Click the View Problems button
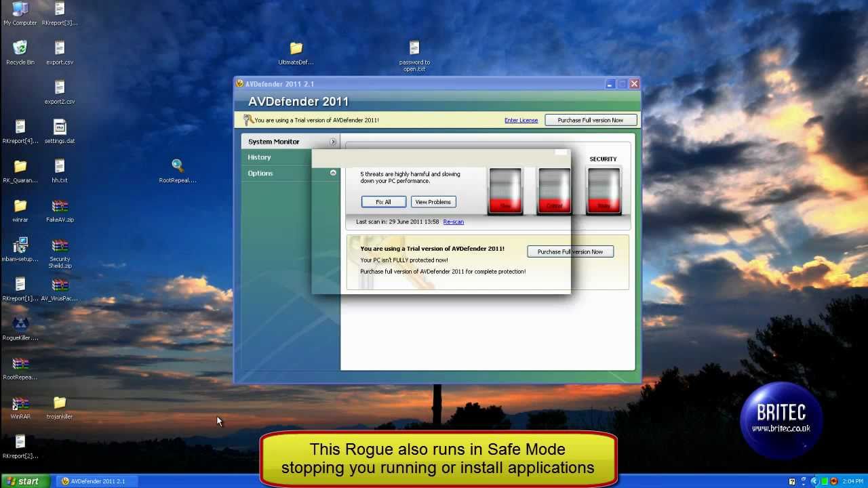 [433, 202]
